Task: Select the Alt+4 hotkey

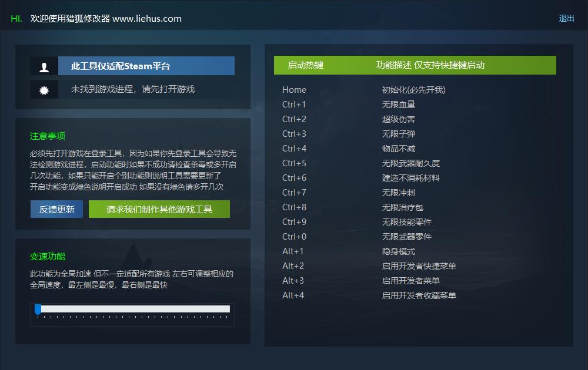Action: (293, 295)
